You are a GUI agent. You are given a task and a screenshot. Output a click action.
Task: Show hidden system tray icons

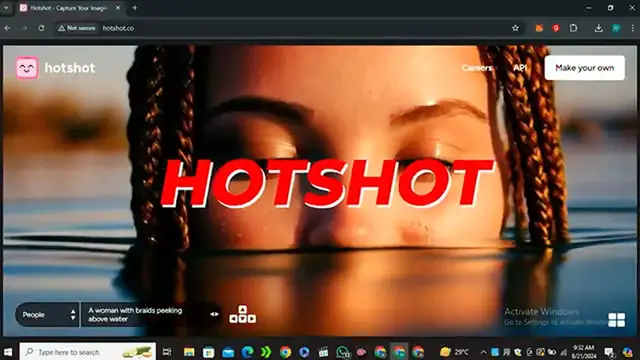pos(484,352)
